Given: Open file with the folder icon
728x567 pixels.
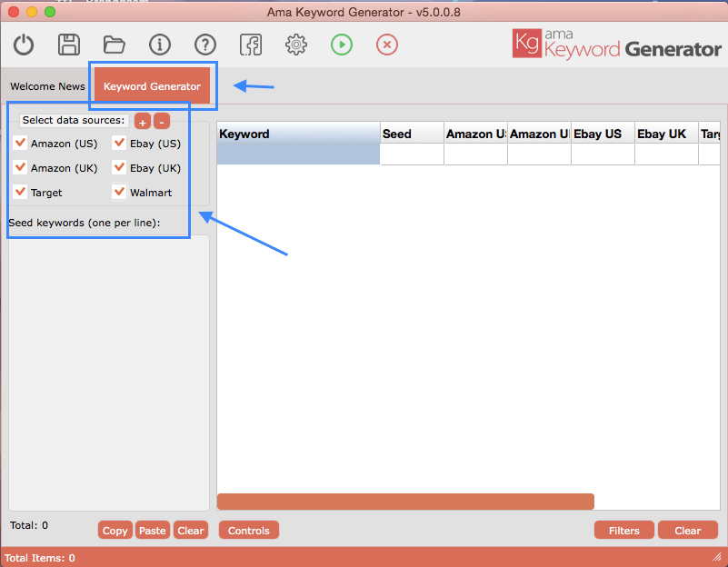Looking at the screenshot, I should pyautogui.click(x=114, y=45).
